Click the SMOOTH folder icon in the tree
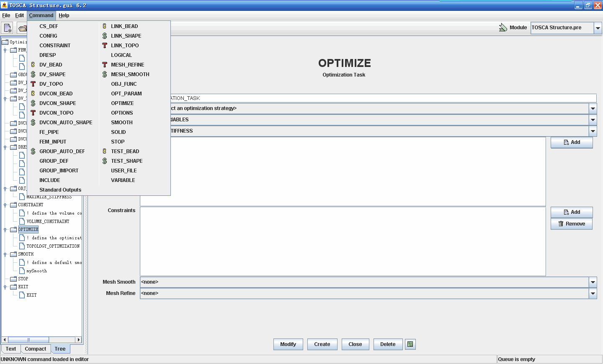The width and height of the screenshot is (603, 364). coord(13,254)
